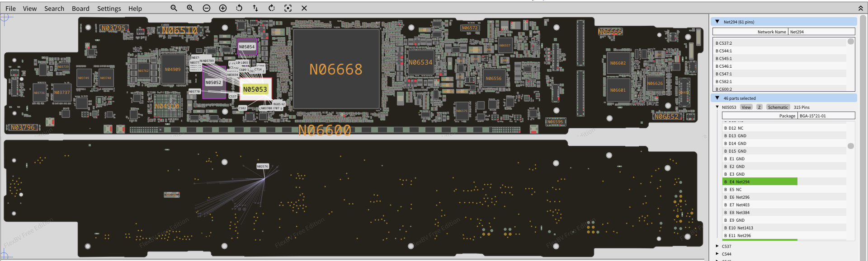
Task: Rotate board clockwise
Action: [x=272, y=8]
